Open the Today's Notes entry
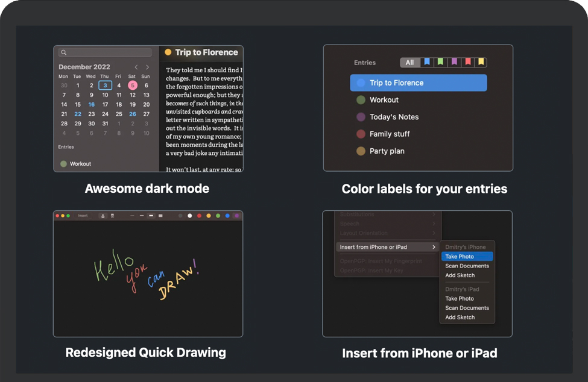The width and height of the screenshot is (588, 382). [x=393, y=117]
